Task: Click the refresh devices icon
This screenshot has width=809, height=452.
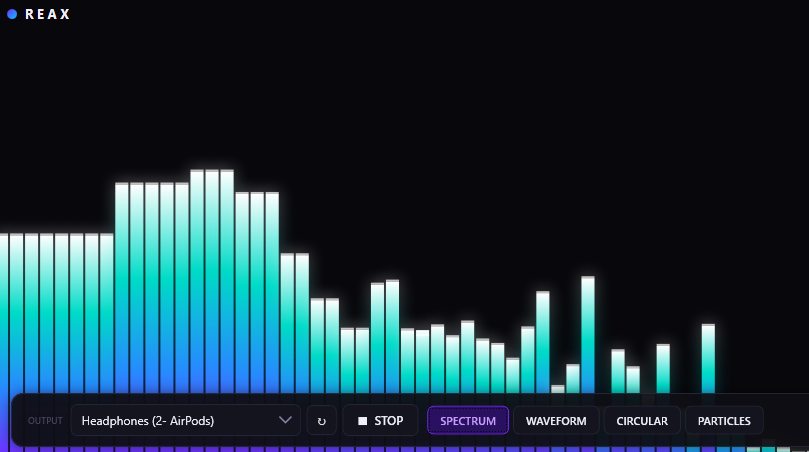Action: pos(321,421)
